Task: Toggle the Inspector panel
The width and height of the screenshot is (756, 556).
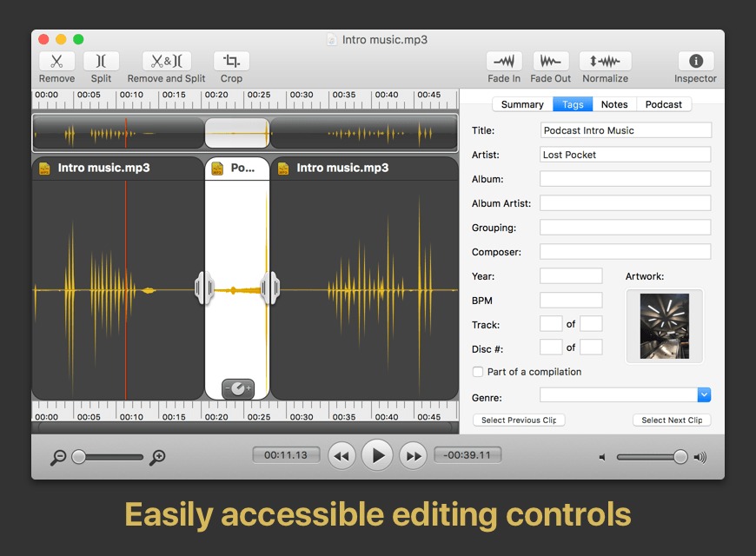Action: [695, 62]
